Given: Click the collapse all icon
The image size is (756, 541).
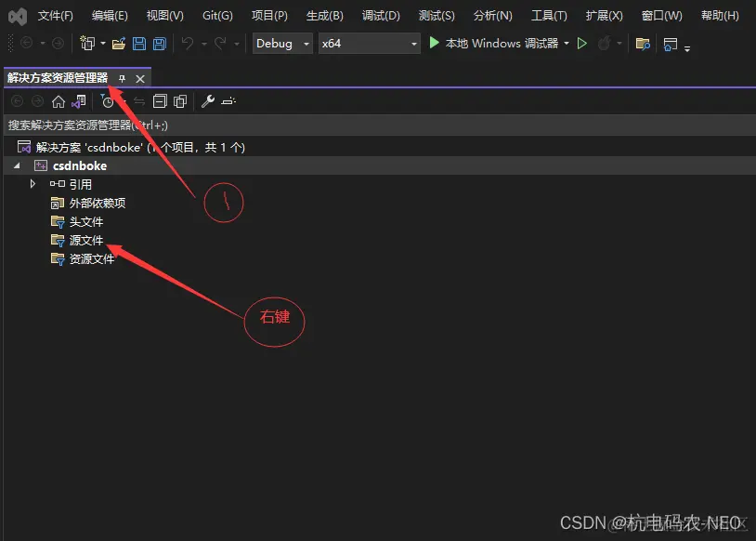Looking at the screenshot, I should pos(160,101).
